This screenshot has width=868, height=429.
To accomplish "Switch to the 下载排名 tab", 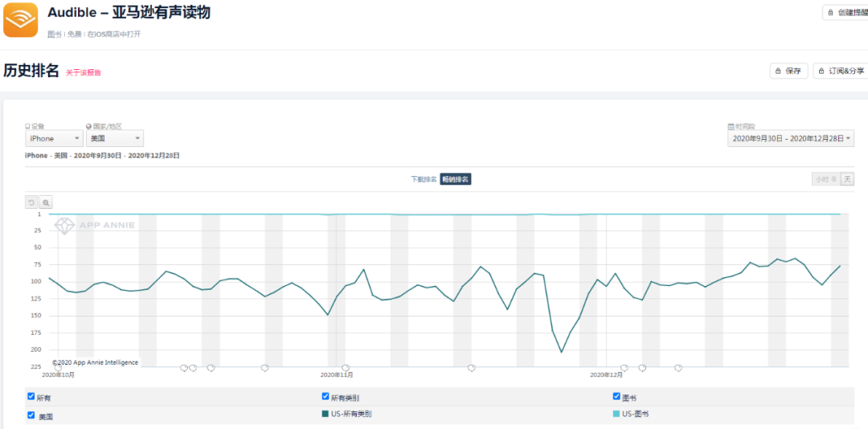I will click(x=424, y=179).
